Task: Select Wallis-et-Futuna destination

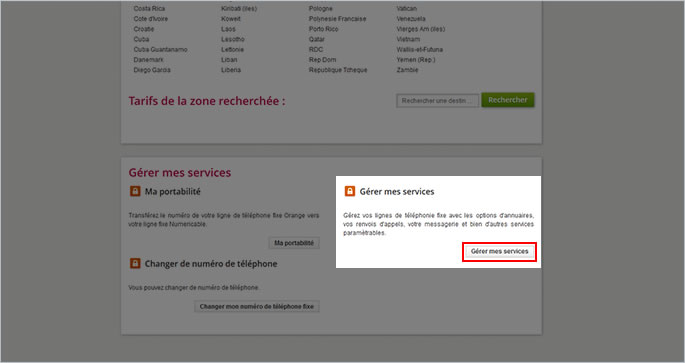Action: pos(419,49)
